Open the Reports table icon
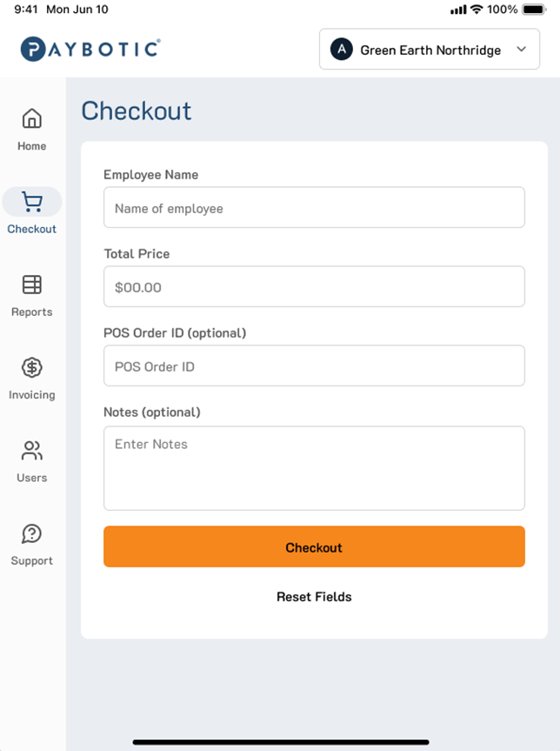 click(32, 285)
